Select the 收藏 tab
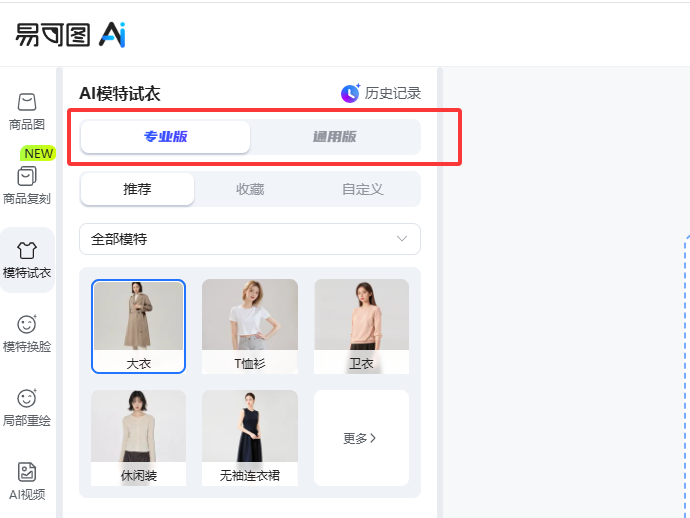Image resolution: width=690 pixels, height=518 pixels. [250, 189]
